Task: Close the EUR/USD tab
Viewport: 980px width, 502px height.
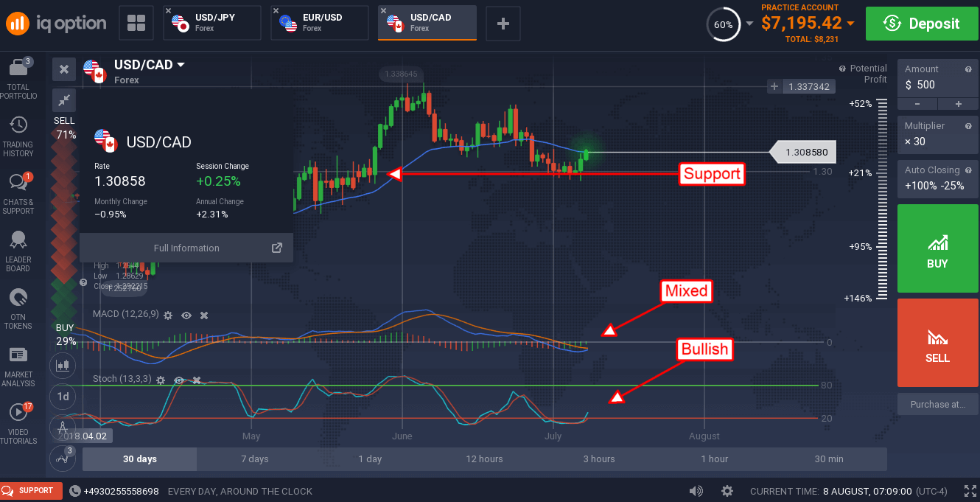Action: (276, 11)
